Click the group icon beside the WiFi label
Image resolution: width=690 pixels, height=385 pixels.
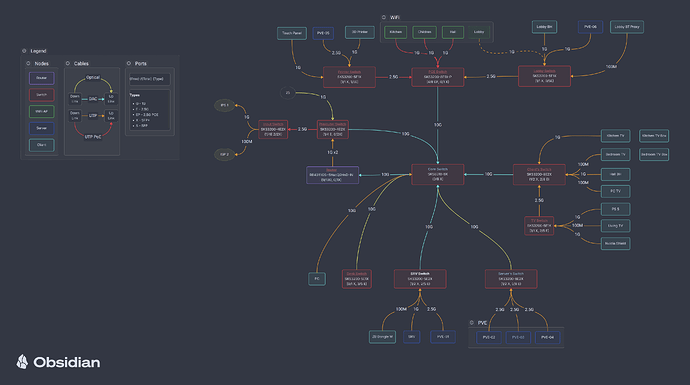(x=384, y=18)
